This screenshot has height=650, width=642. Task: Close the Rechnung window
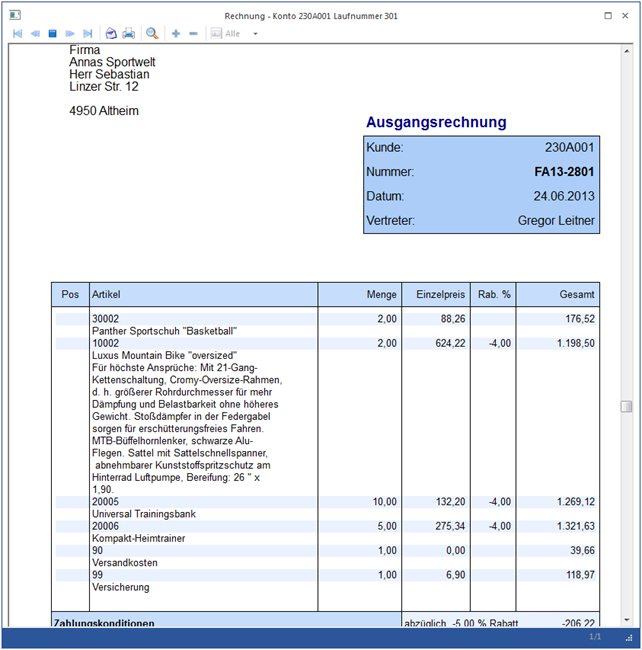pyautogui.click(x=627, y=15)
